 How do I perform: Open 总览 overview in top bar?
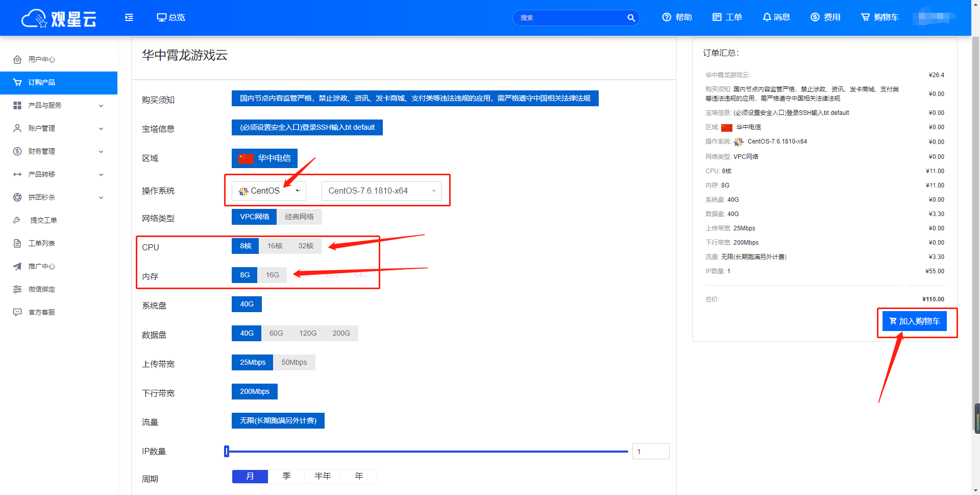click(171, 17)
